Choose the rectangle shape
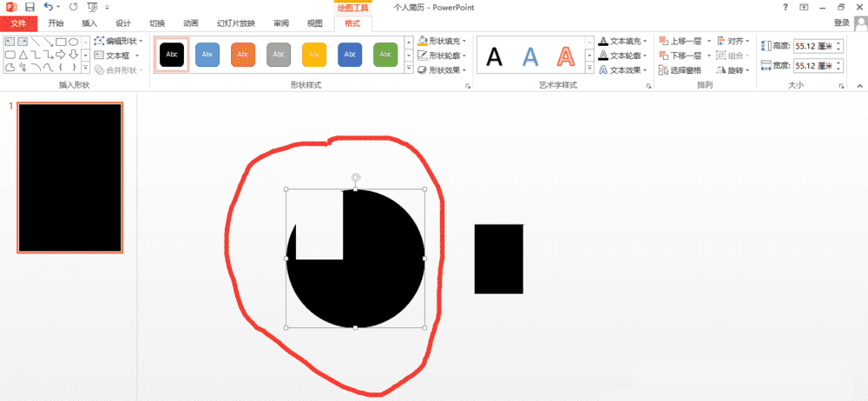This screenshot has width=868, height=401. click(61, 42)
